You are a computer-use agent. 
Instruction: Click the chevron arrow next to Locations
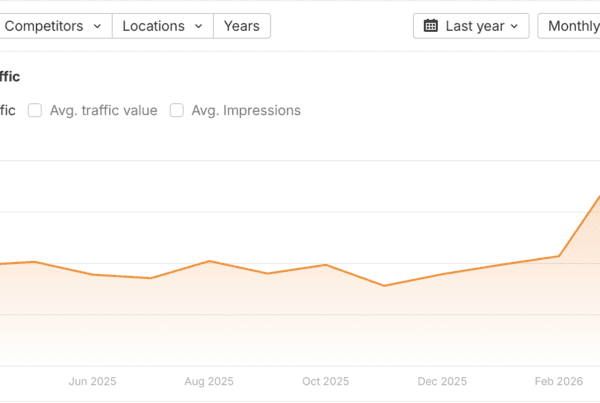[x=199, y=26]
